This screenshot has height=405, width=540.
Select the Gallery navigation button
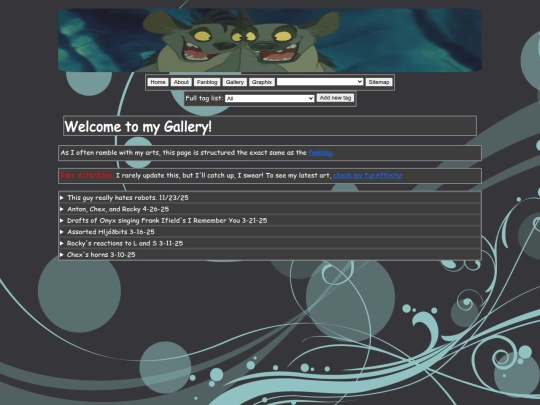click(235, 82)
